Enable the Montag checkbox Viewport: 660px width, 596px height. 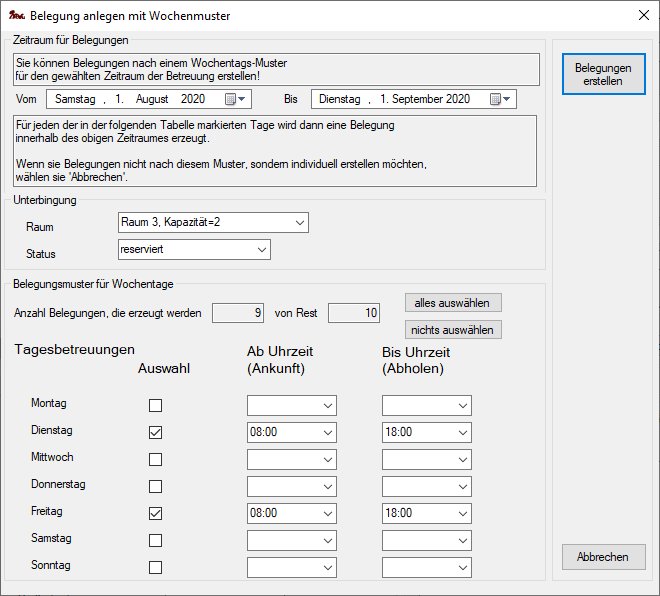155,405
